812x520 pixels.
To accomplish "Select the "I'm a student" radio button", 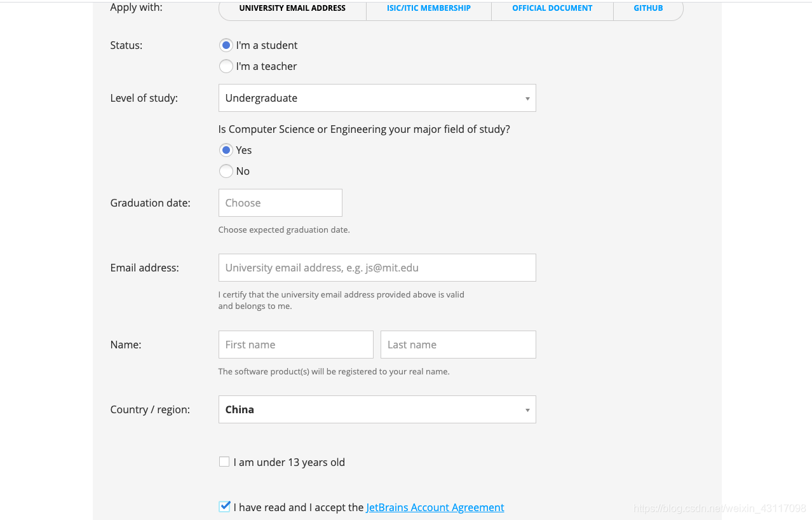I will pyautogui.click(x=226, y=45).
